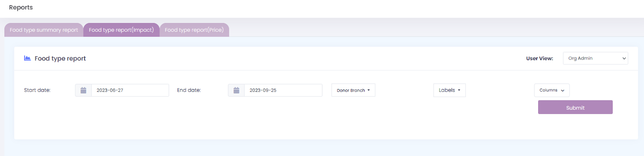Click the End date field showing 2023-09-25
Viewport: 644px width, 156px height.
point(283,90)
